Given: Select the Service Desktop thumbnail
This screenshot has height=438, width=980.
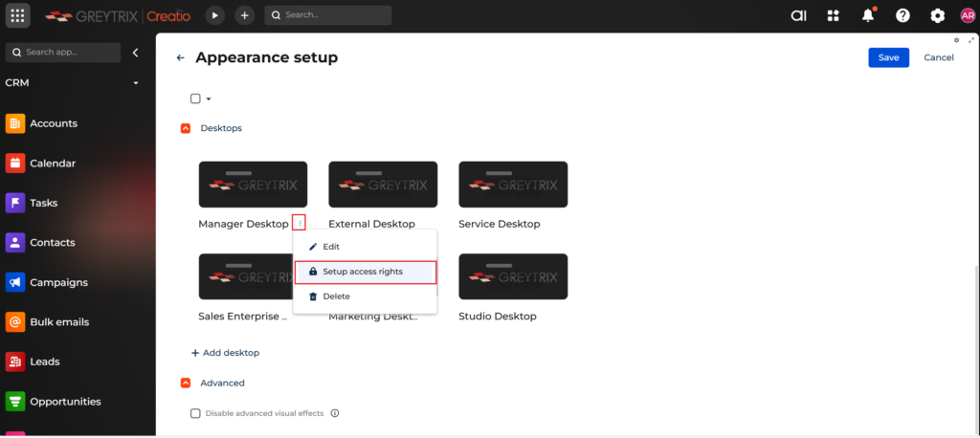Looking at the screenshot, I should click(513, 185).
